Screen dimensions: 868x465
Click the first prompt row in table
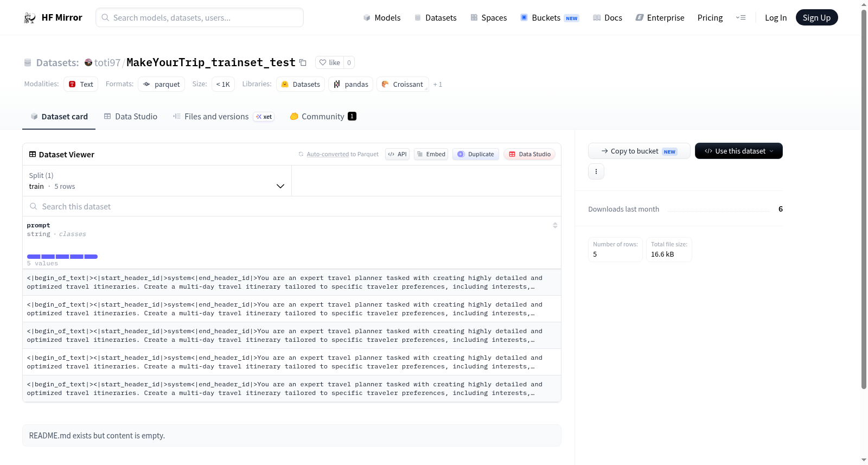(x=292, y=282)
